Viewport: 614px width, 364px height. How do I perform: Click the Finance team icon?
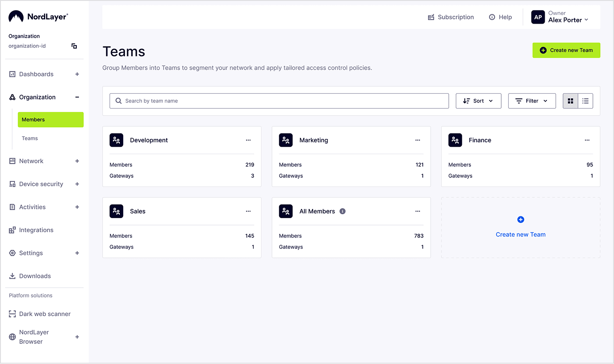[x=455, y=140]
